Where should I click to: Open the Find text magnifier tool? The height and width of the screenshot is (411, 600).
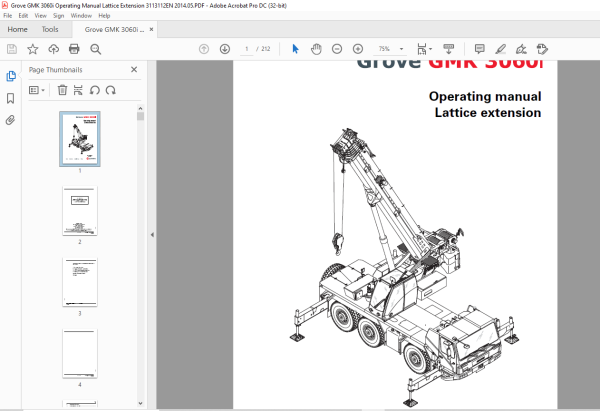(x=95, y=49)
